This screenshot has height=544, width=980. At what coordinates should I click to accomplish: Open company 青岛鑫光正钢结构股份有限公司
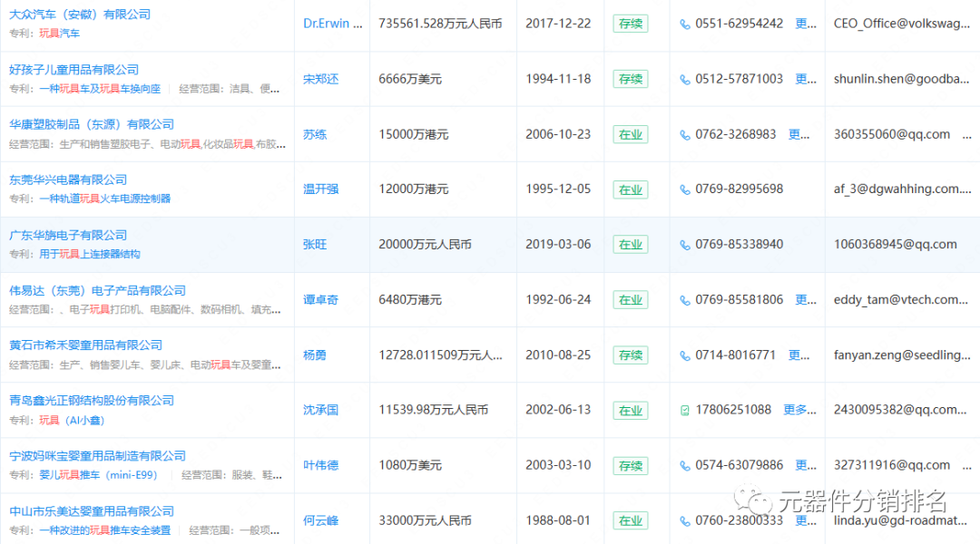92,401
